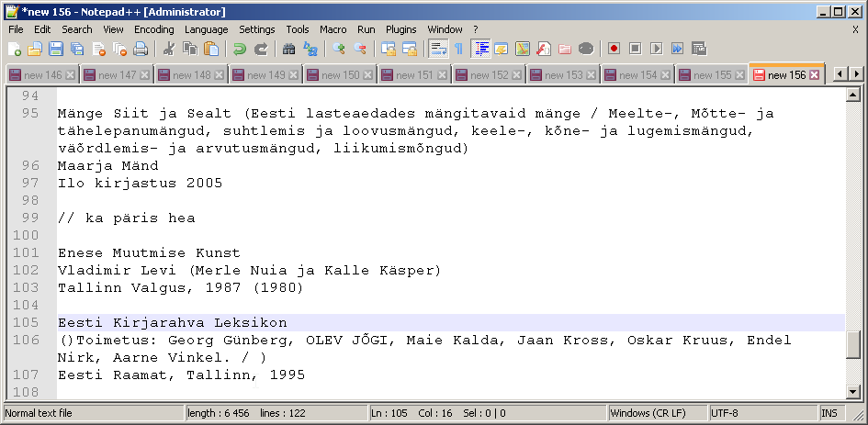The height and width of the screenshot is (425, 868).
Task: Click the Windows (CR LF) status bar field
Action: point(658,413)
